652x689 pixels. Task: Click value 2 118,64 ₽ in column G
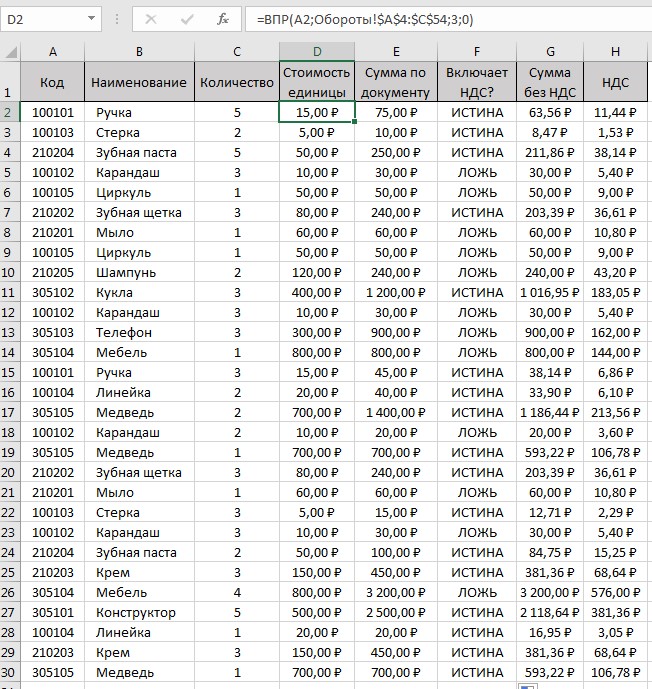(x=550, y=613)
